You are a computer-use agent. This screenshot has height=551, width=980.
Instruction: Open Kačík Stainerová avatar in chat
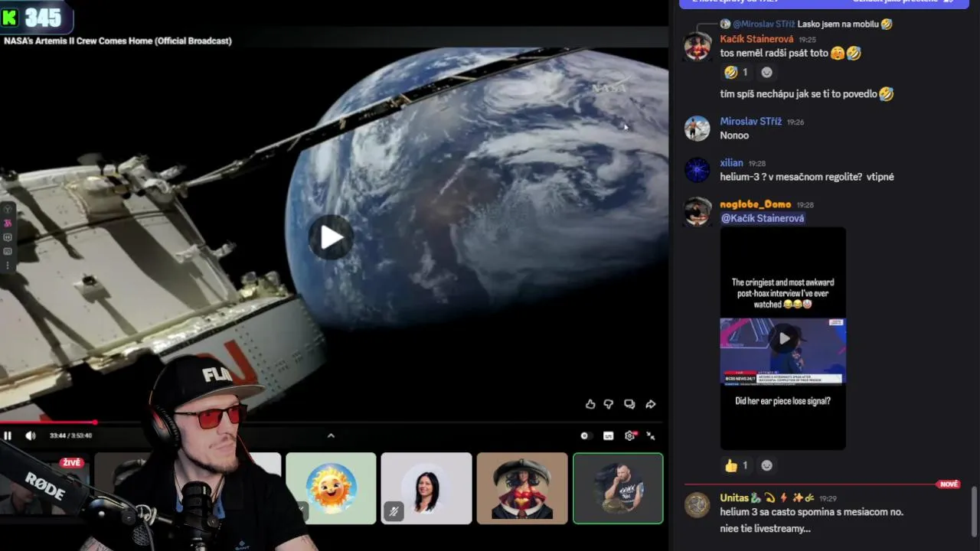pos(697,47)
